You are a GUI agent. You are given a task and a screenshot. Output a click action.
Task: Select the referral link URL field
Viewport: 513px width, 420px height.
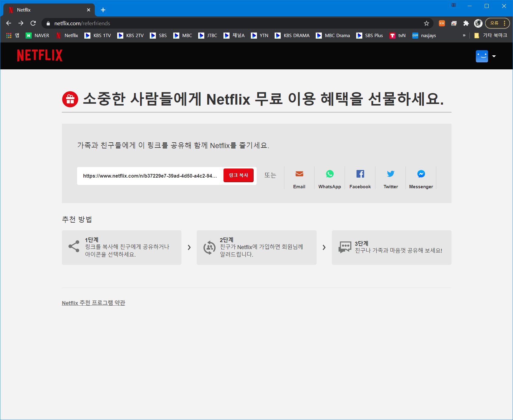[x=150, y=176]
